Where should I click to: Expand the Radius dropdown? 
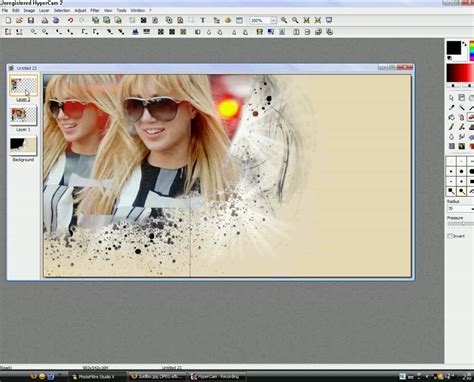472,209
